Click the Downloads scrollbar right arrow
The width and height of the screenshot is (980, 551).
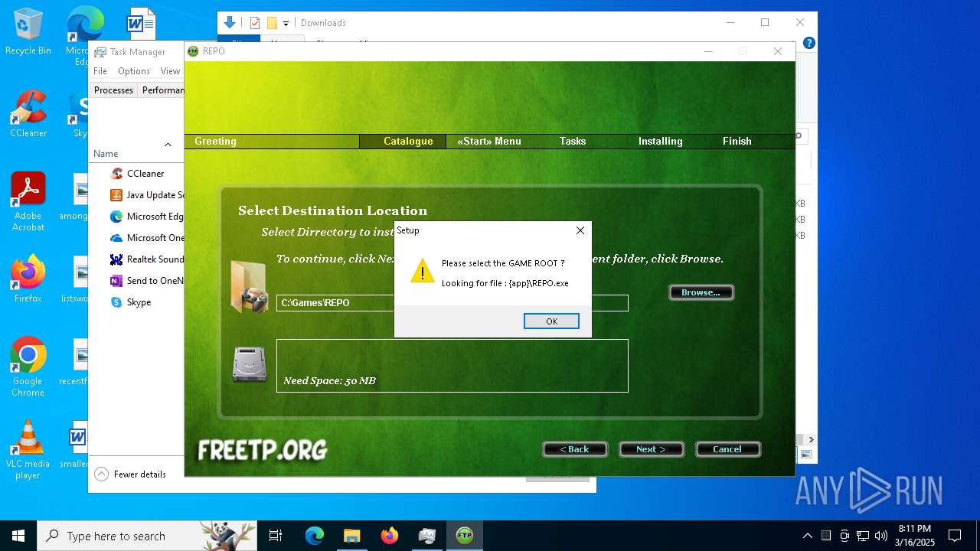[x=811, y=440]
